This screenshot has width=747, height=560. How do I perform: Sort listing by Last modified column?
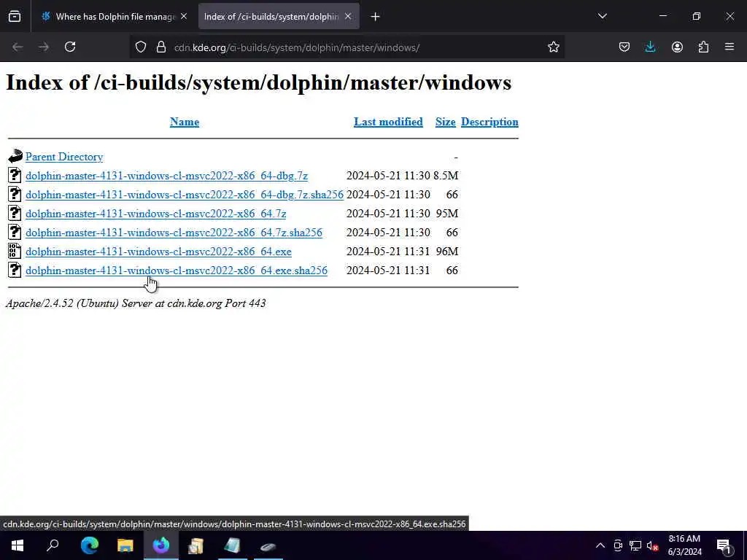388,122
